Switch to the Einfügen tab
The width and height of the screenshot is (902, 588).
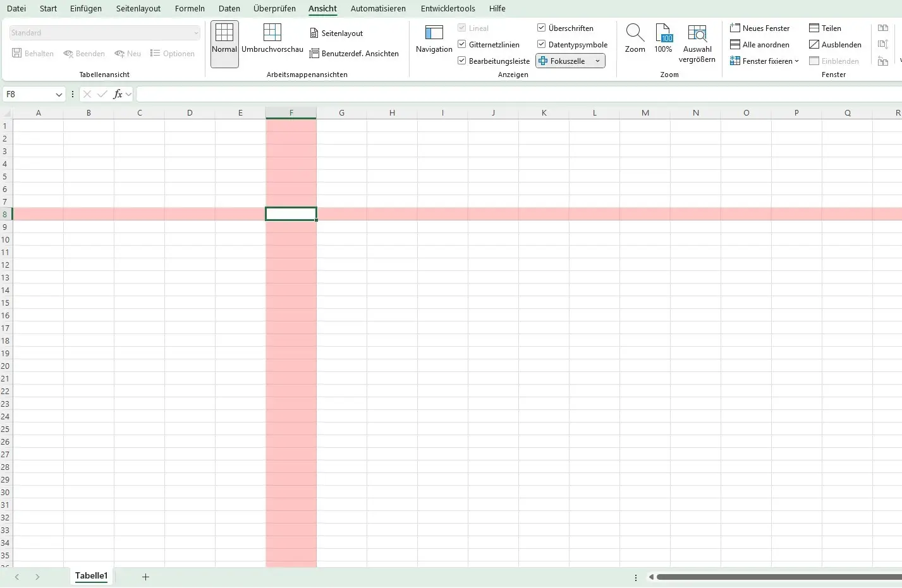[x=86, y=9]
